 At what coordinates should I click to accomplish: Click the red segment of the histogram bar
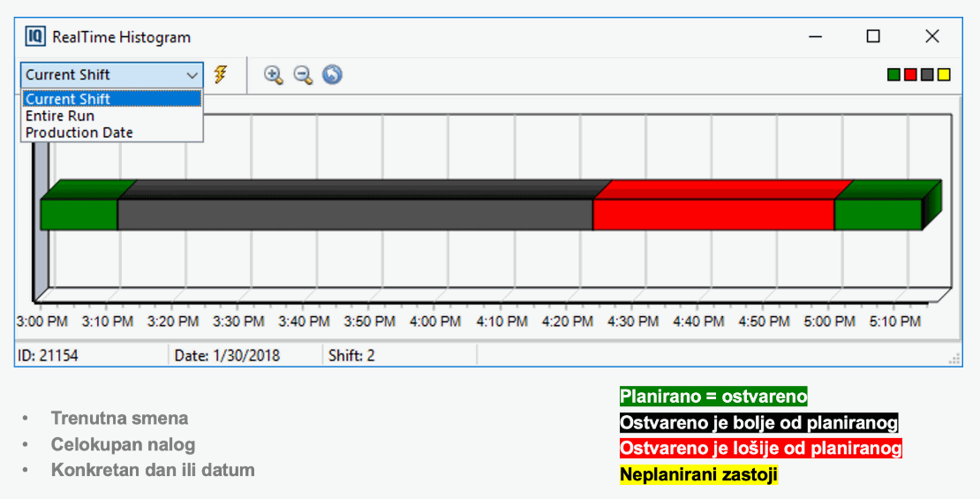(x=713, y=215)
